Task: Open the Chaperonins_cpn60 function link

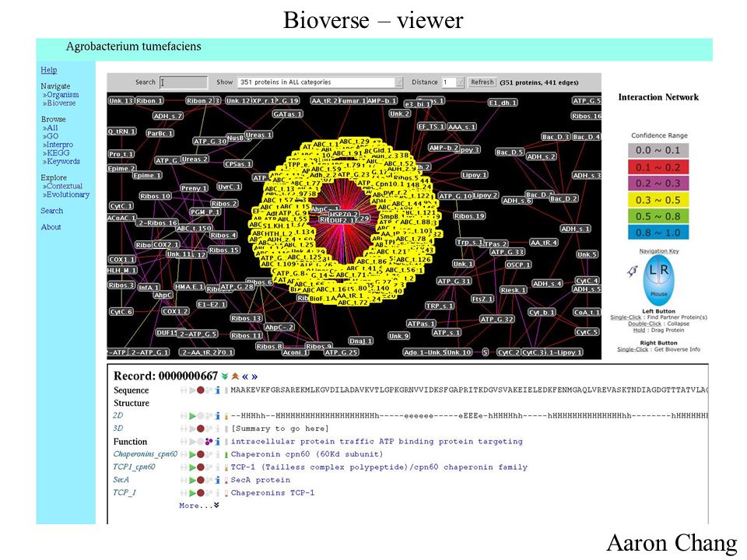Action: tap(146, 455)
